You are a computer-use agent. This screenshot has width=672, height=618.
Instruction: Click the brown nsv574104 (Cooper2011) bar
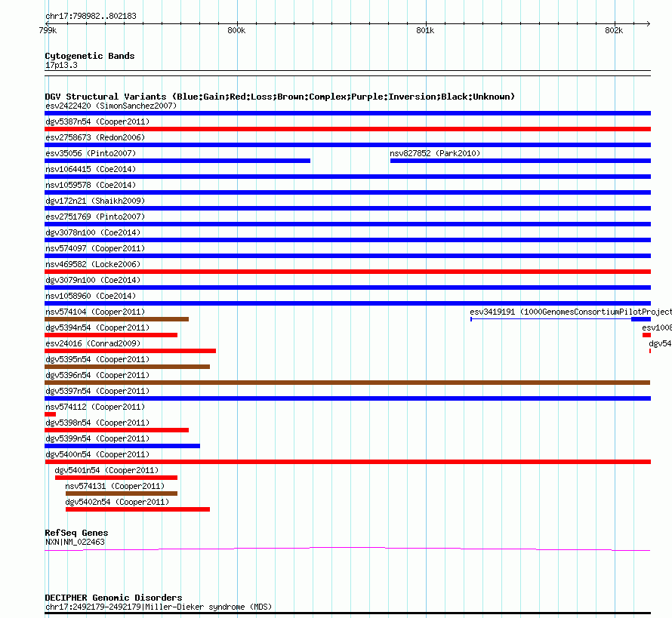(x=116, y=319)
